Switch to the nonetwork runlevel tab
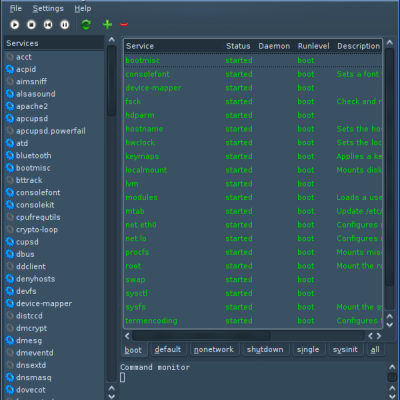This screenshot has width=400, height=400. pos(214,350)
